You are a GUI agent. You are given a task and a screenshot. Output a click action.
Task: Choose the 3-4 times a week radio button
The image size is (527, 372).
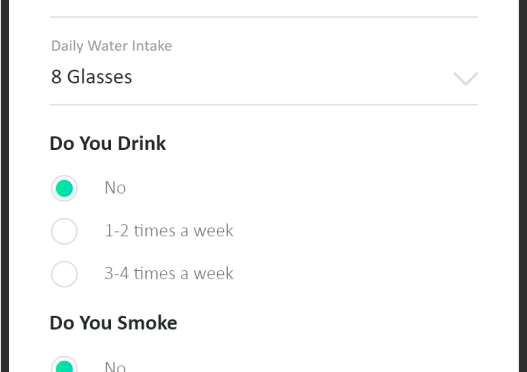pos(64,274)
